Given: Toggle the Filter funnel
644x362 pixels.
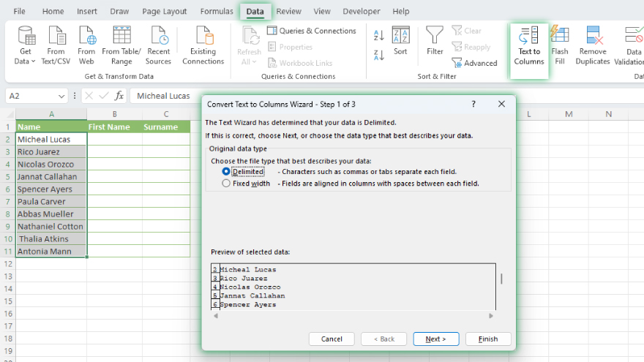Looking at the screenshot, I should (435, 35).
